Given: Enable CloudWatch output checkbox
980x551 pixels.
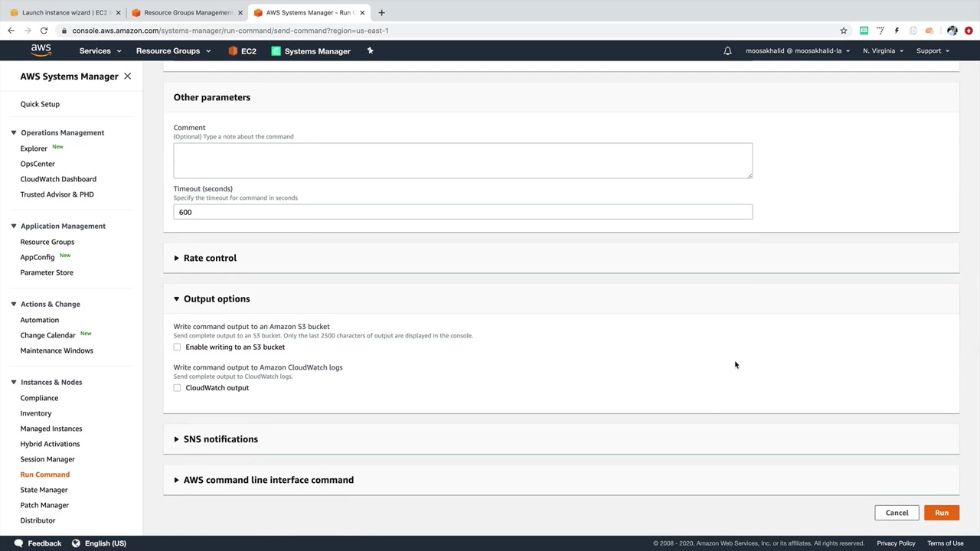Looking at the screenshot, I should tap(177, 387).
